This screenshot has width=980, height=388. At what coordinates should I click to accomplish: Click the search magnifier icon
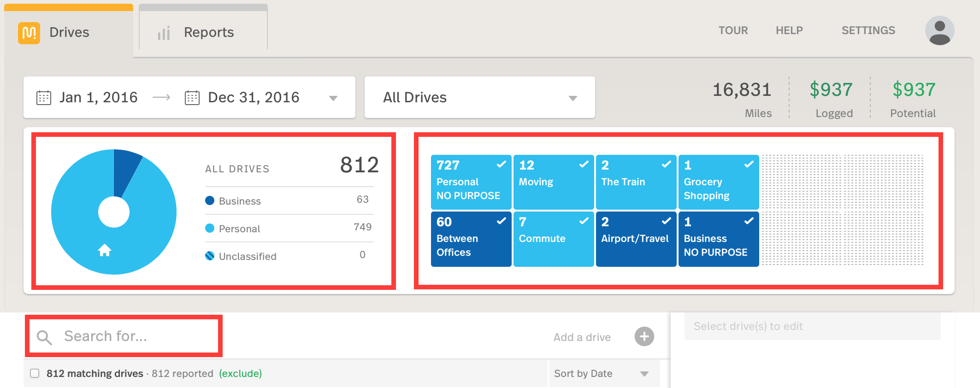tap(44, 337)
